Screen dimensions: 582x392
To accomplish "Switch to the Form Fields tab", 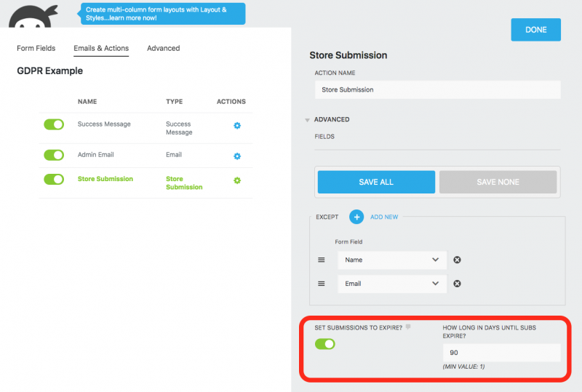I will [36, 49].
